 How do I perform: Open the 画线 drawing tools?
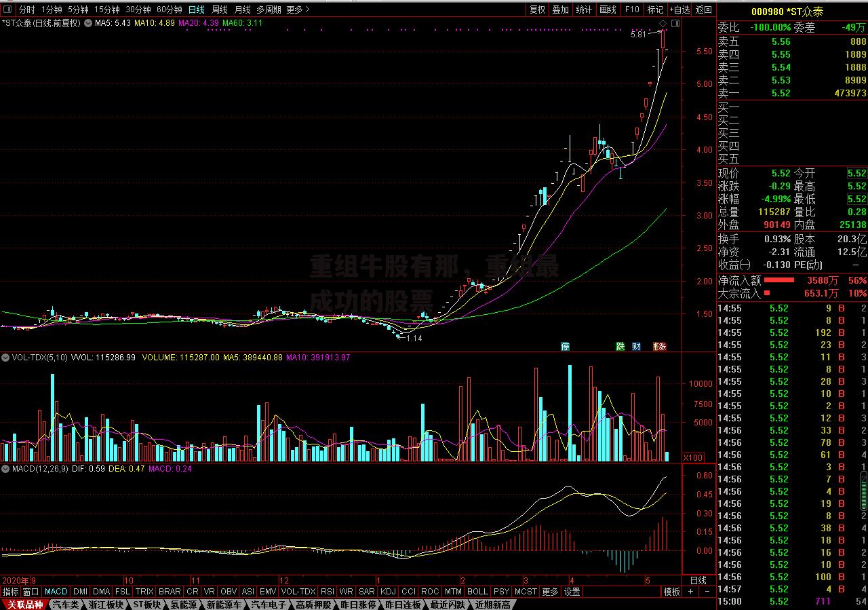pos(608,9)
